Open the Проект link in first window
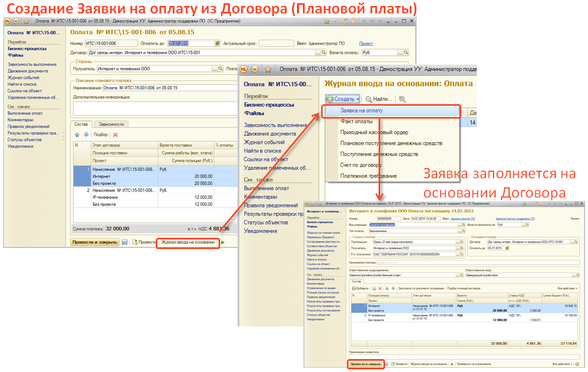This screenshot has width=588, height=372. pos(366,43)
